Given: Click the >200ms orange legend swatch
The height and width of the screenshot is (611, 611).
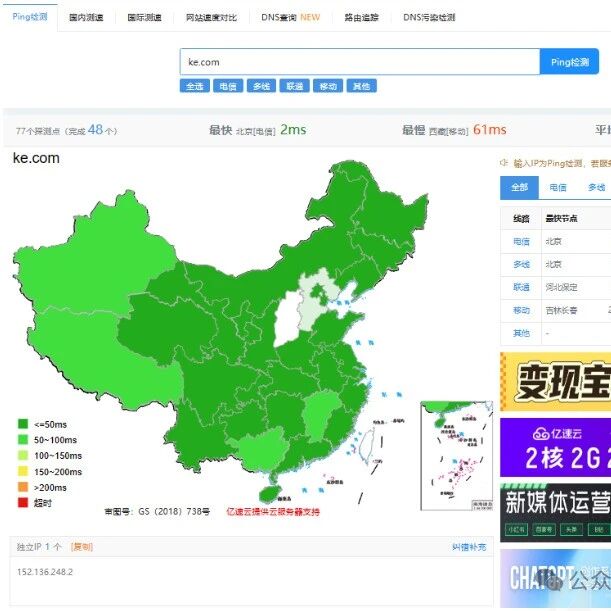Looking at the screenshot, I should coord(23,487).
